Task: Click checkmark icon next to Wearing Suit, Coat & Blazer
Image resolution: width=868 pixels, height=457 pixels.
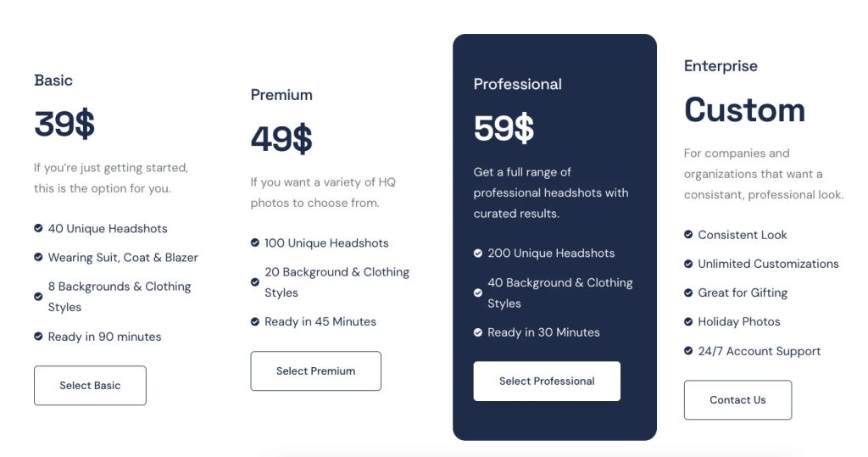Action: point(38,257)
